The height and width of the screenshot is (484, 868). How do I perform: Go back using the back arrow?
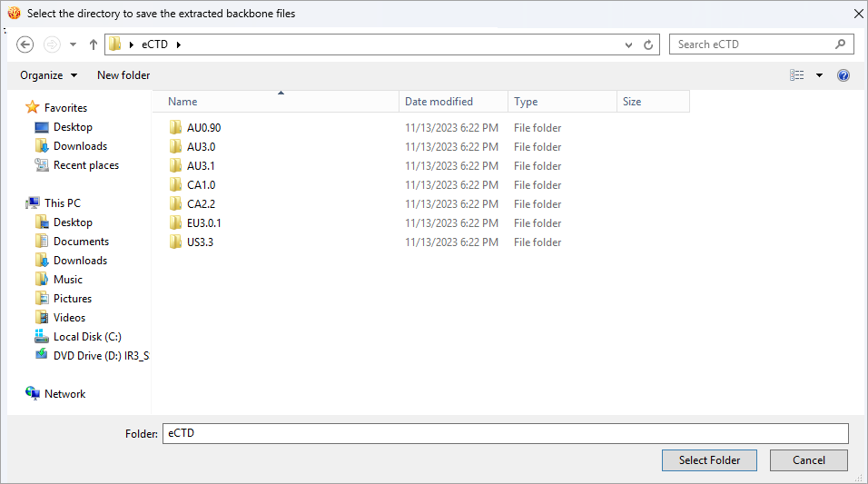pos(25,44)
